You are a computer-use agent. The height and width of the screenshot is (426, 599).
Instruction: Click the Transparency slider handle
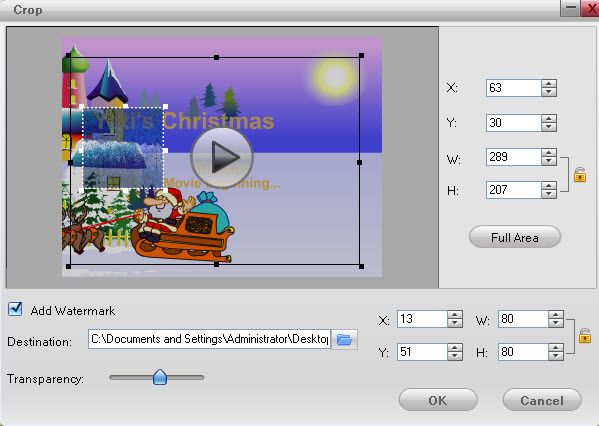point(160,377)
